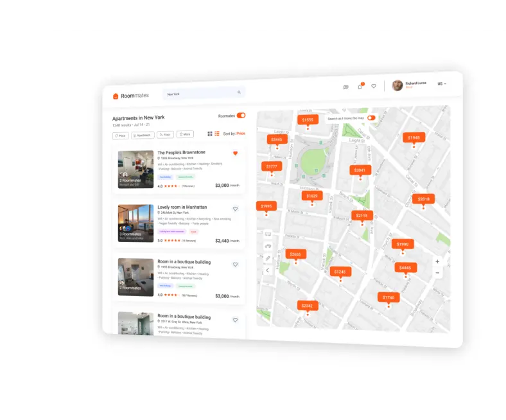Favorite the W. Gray St boutique listing

(235, 320)
